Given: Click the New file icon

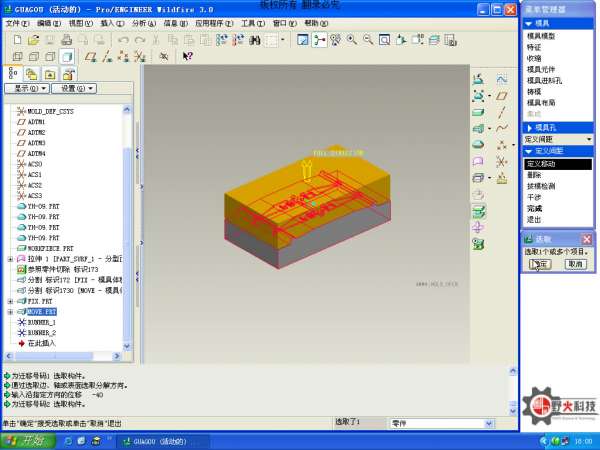Looking at the screenshot, I should (17, 40).
